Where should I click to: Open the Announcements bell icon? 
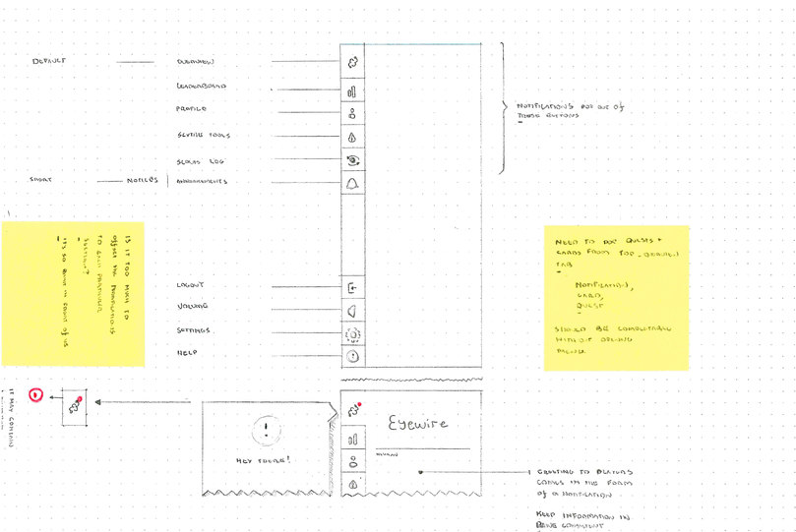[351, 184]
